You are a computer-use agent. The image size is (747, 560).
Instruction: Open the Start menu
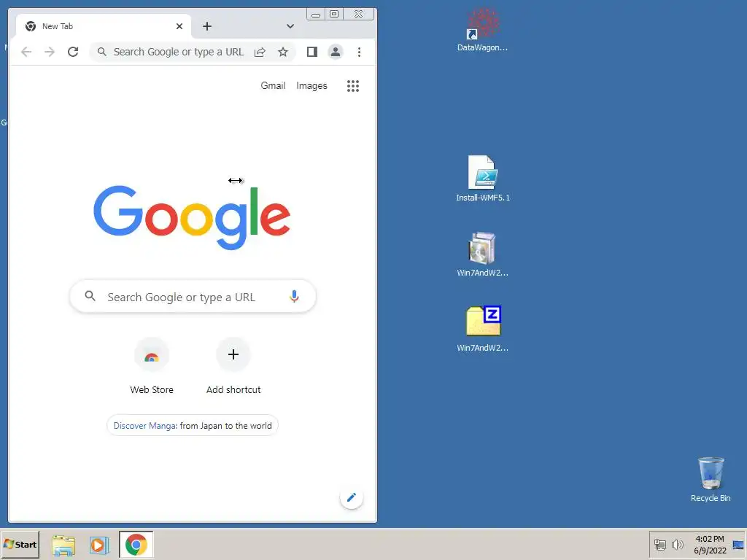pos(20,544)
